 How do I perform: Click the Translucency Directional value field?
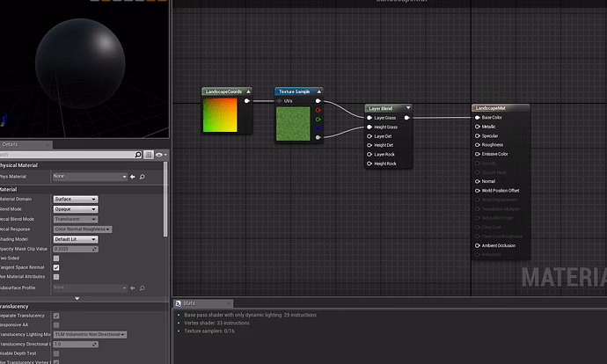76,345
